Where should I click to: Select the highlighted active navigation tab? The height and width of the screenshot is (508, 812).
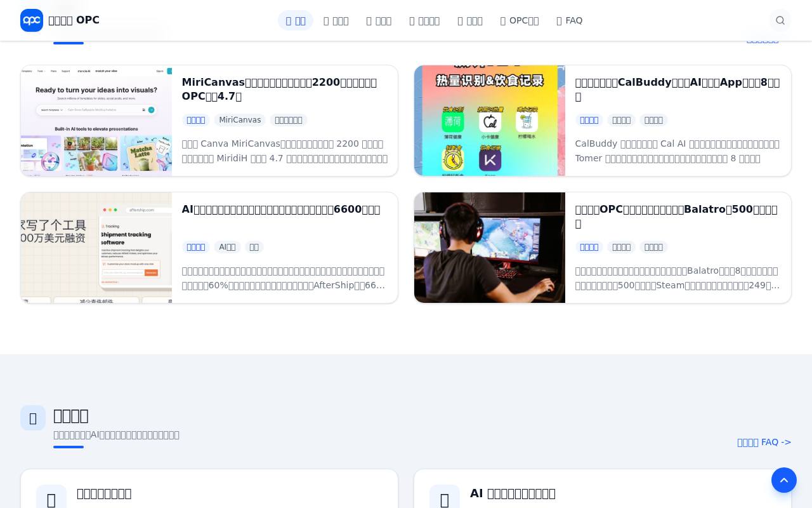coord(296,20)
